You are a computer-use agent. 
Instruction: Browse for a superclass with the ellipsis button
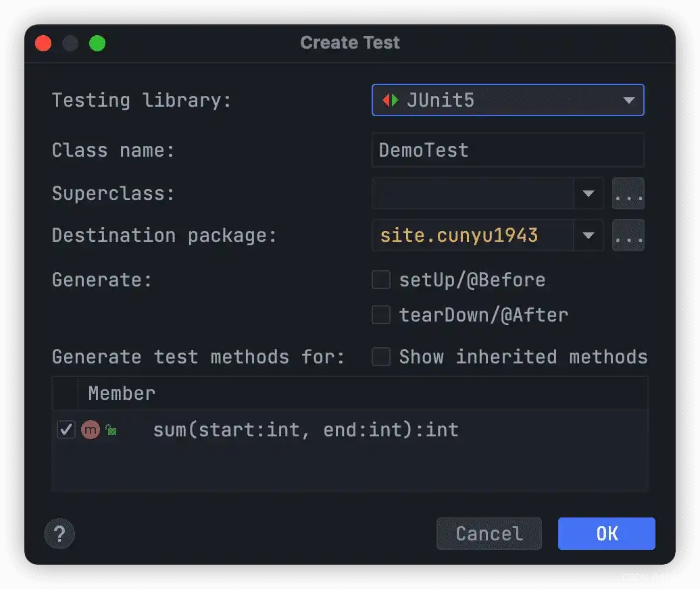[628, 194]
